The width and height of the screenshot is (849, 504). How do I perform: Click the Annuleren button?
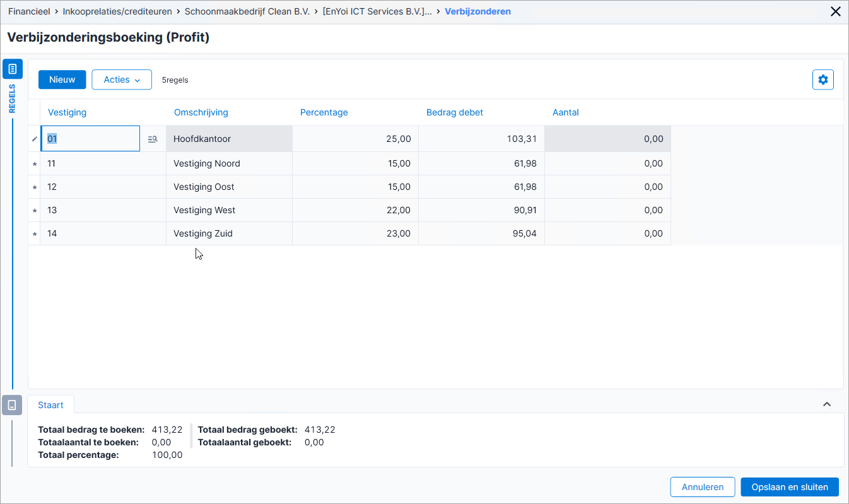[x=703, y=487]
